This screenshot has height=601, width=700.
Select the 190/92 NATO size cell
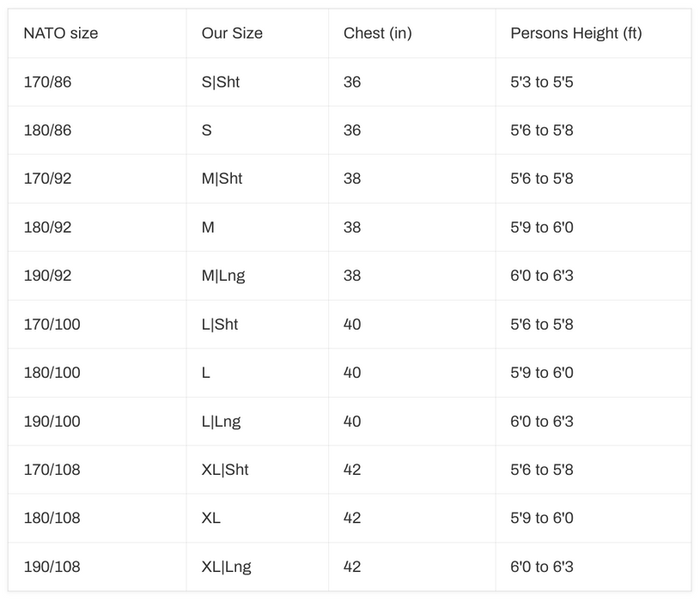(48, 276)
